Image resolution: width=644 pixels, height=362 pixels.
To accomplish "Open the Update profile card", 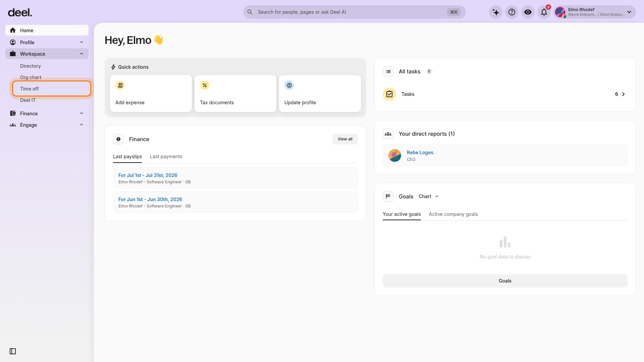I will click(320, 94).
